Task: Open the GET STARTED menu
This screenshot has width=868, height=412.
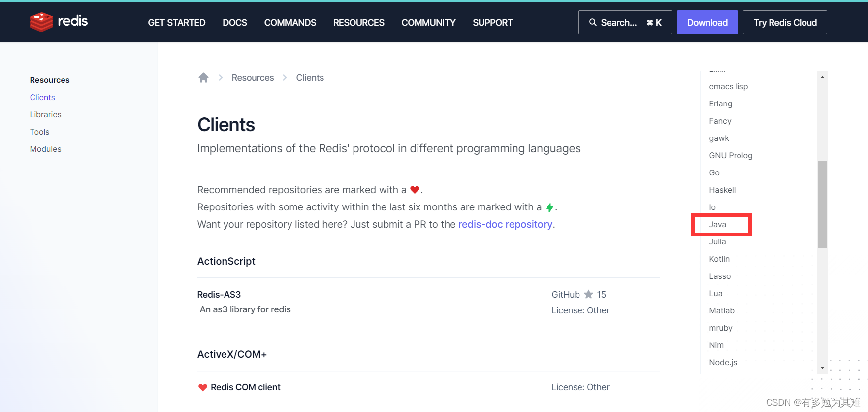Action: 177,23
